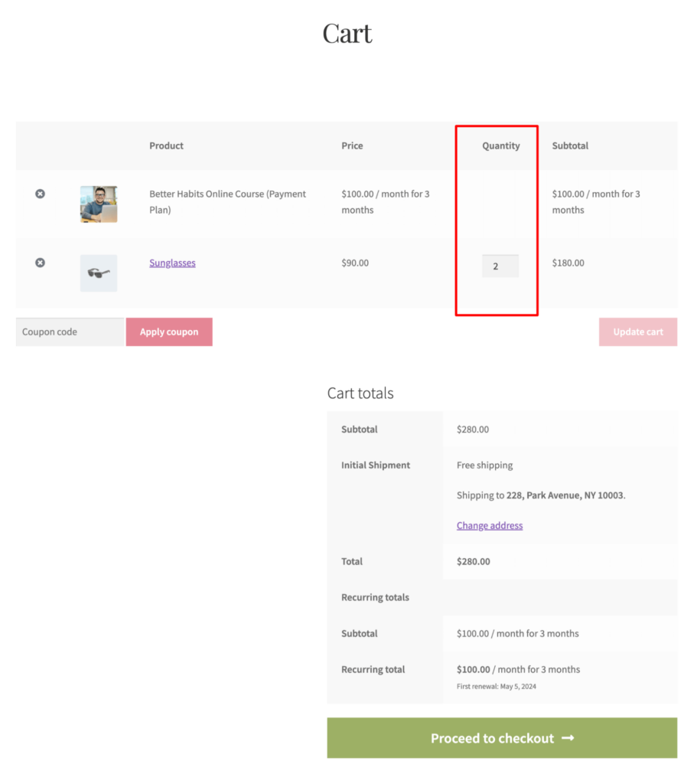Screen dimensions: 697x784
Task: Click the arrow icon on Proceed to checkout
Action: point(567,737)
